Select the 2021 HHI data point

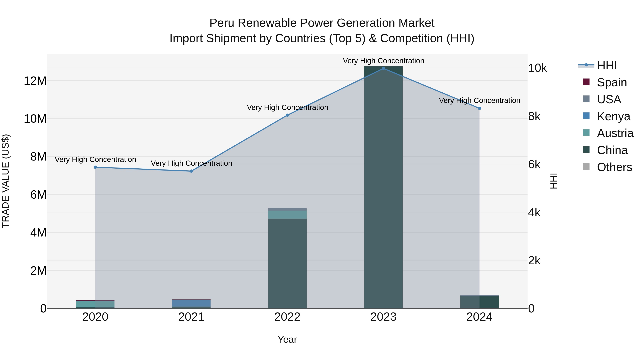tap(191, 171)
